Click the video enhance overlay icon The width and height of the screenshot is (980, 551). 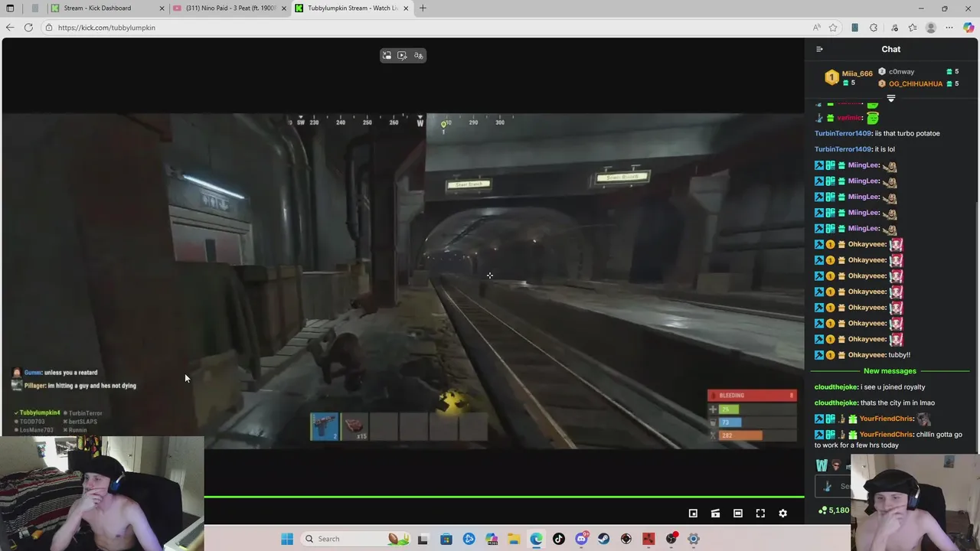tap(402, 55)
